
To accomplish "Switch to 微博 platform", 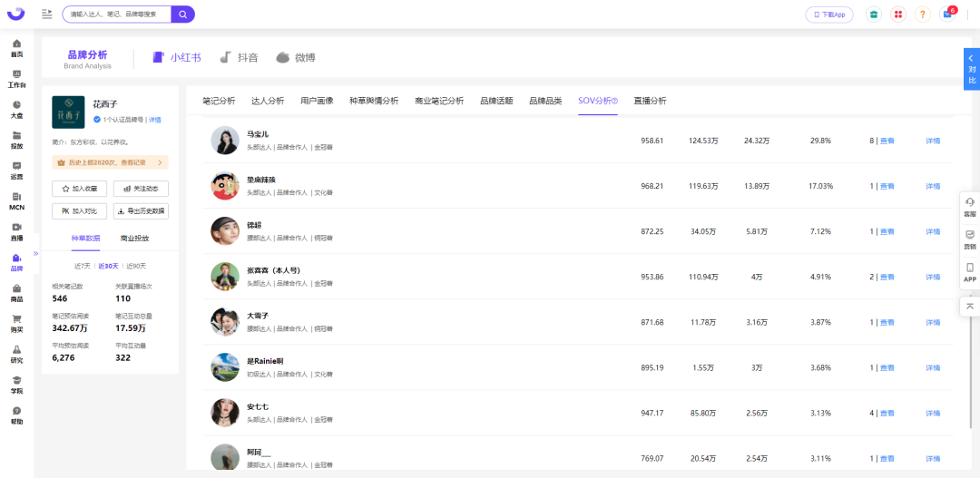I will 296,57.
